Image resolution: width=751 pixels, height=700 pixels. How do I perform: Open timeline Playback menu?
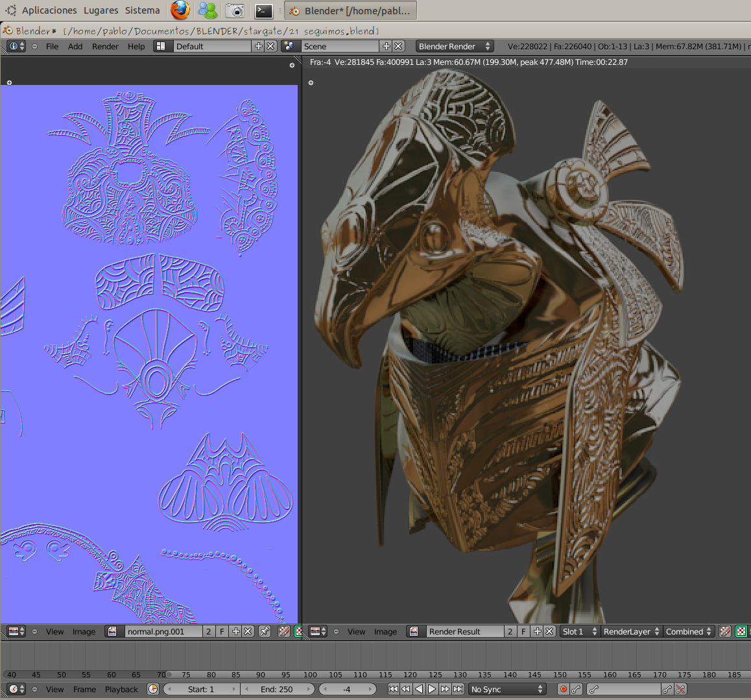point(121,690)
